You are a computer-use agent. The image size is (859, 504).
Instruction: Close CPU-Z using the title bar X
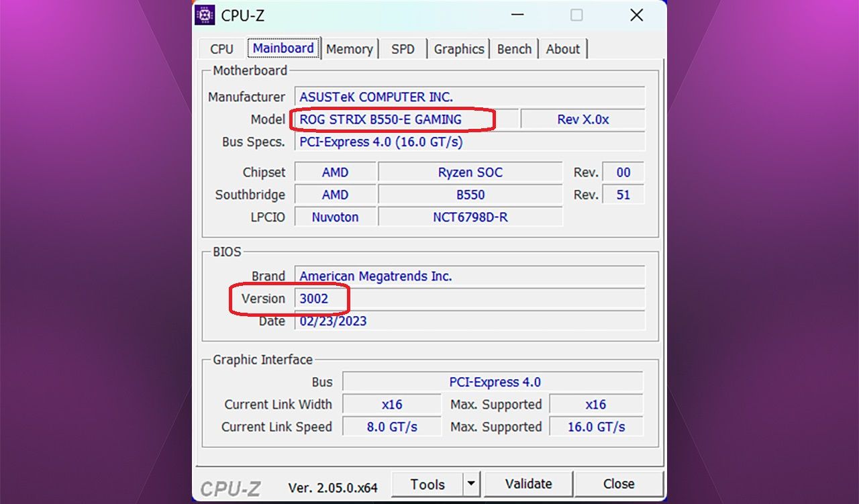[636, 15]
